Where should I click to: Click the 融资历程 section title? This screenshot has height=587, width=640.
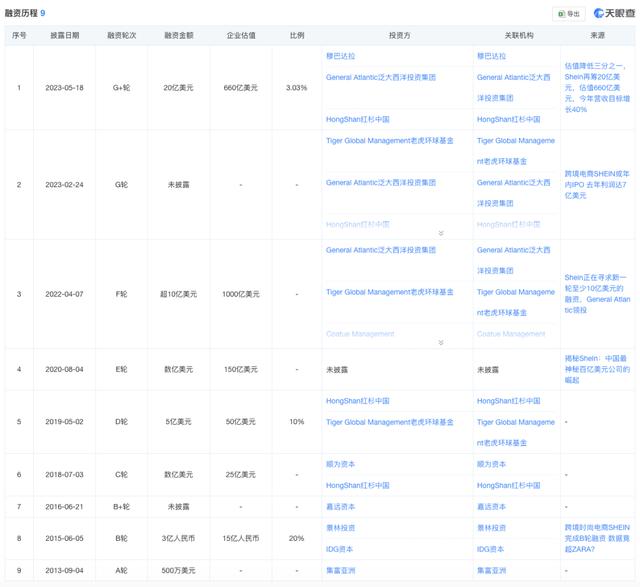[x=21, y=13]
